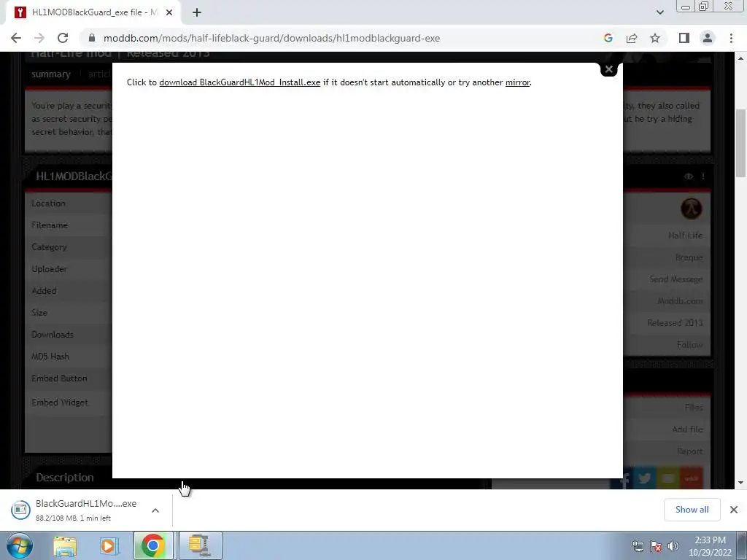Click Send Message link
This screenshot has height=560, width=747.
676,279
